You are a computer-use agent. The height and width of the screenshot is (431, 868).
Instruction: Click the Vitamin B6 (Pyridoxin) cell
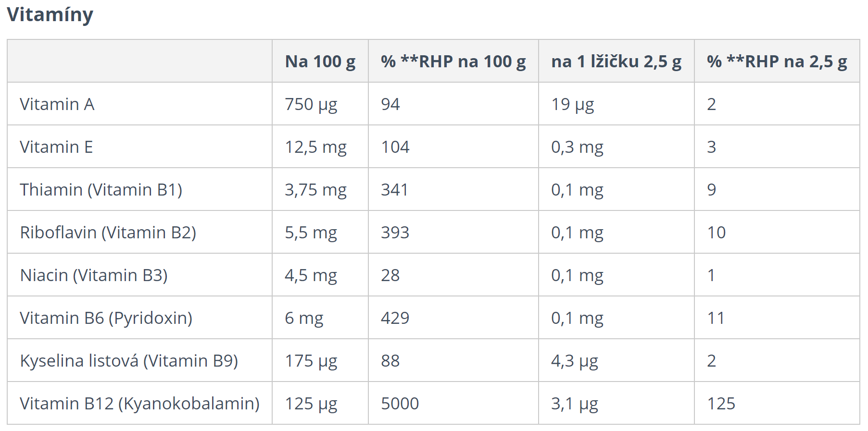point(106,318)
